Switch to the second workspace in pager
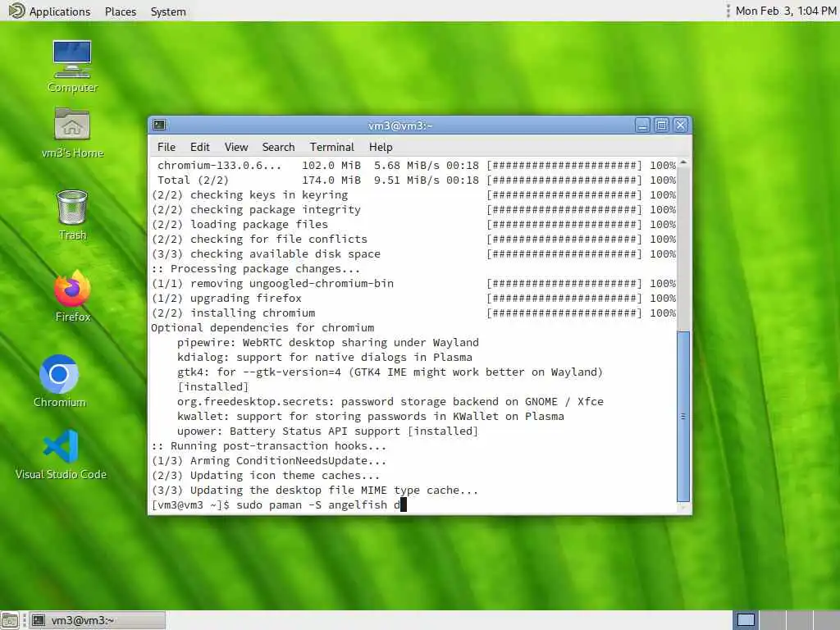Viewport: 840px width, 630px height. [x=773, y=620]
